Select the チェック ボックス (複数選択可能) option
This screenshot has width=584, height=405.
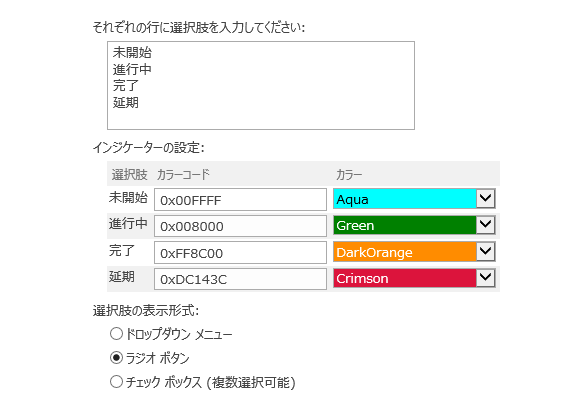coord(116,382)
